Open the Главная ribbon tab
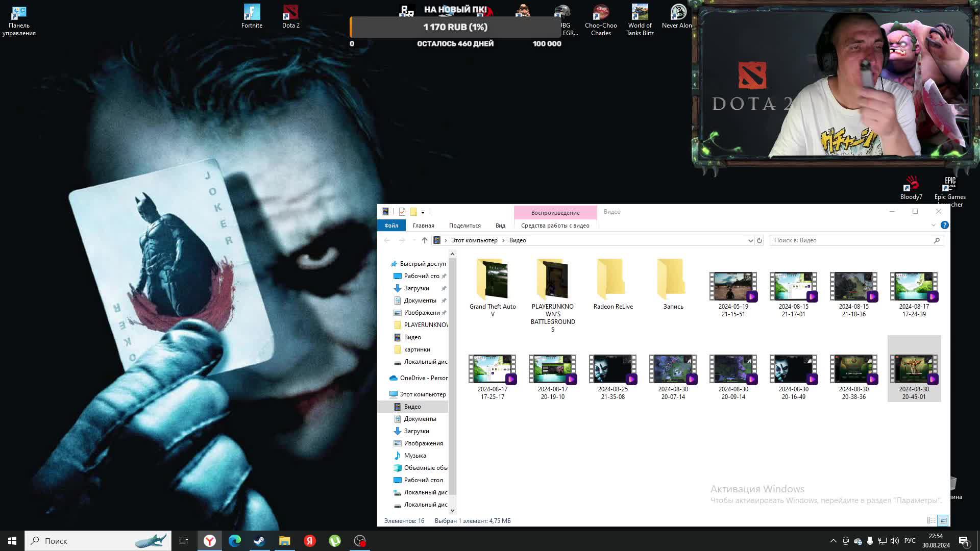980x551 pixels. point(424,226)
